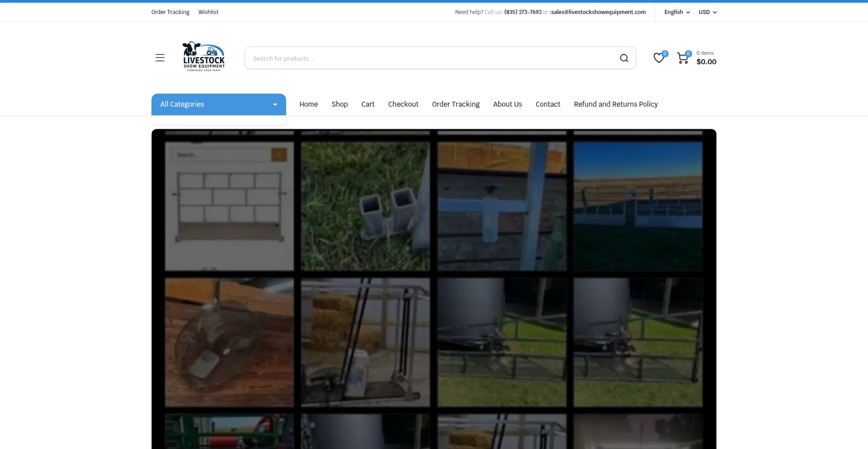
Task: Open Refund and Returns Policy
Action: click(615, 104)
